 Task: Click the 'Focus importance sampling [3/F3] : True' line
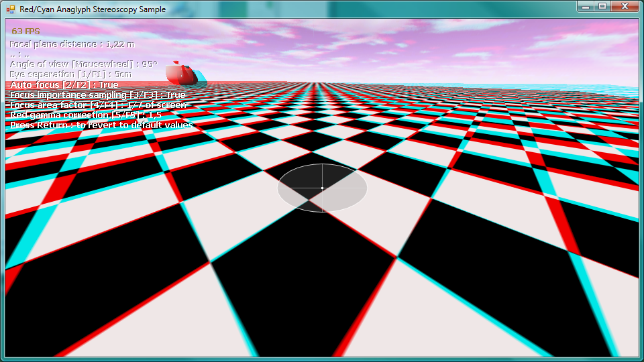98,95
